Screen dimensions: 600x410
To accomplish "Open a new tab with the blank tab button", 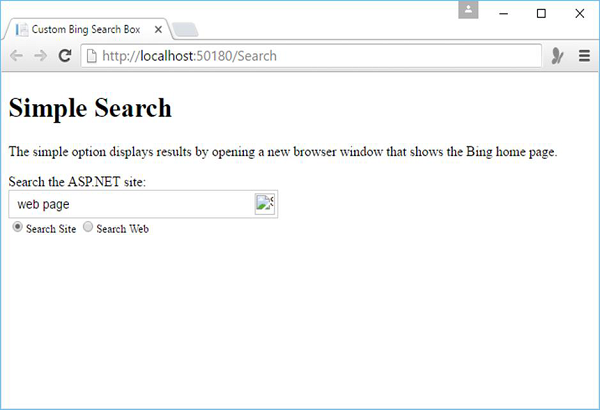I will [185, 30].
